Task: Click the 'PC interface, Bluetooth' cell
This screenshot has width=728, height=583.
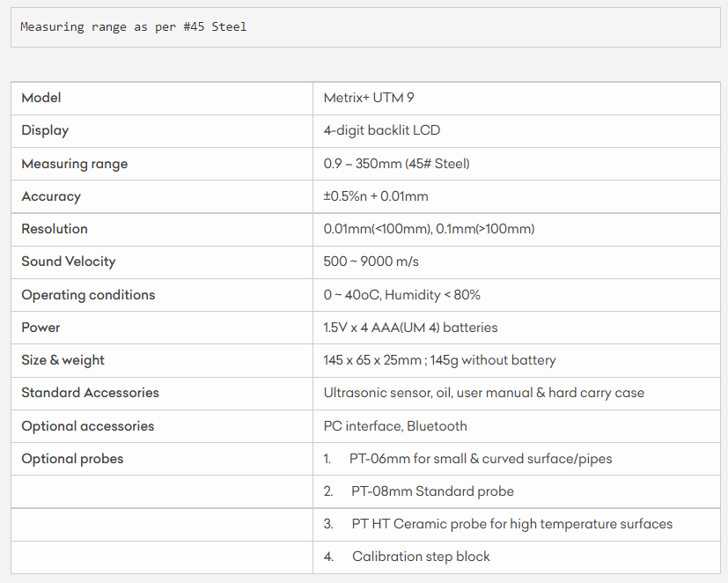Action: 395,426
